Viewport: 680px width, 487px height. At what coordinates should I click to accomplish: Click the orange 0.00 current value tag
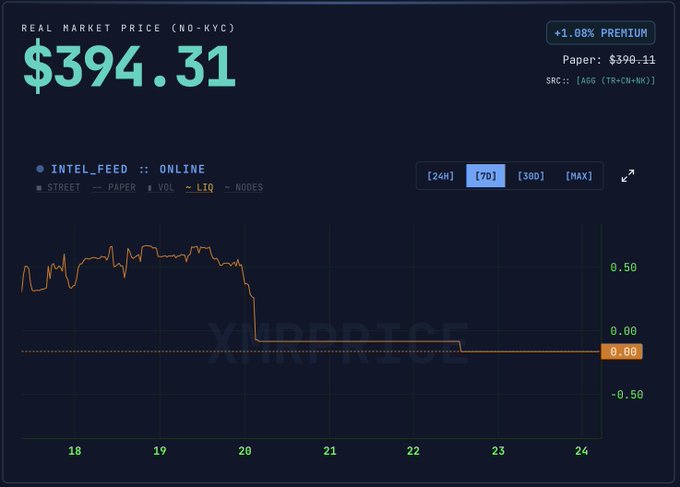click(621, 352)
